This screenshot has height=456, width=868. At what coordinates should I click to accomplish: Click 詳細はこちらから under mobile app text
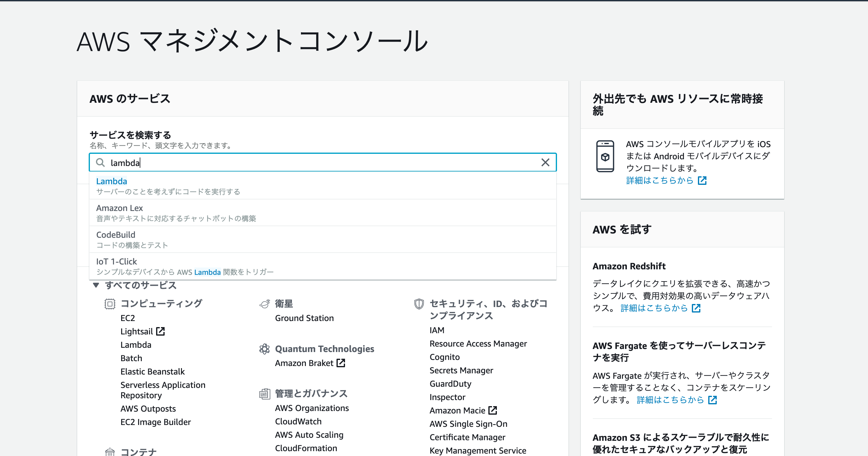[659, 181]
